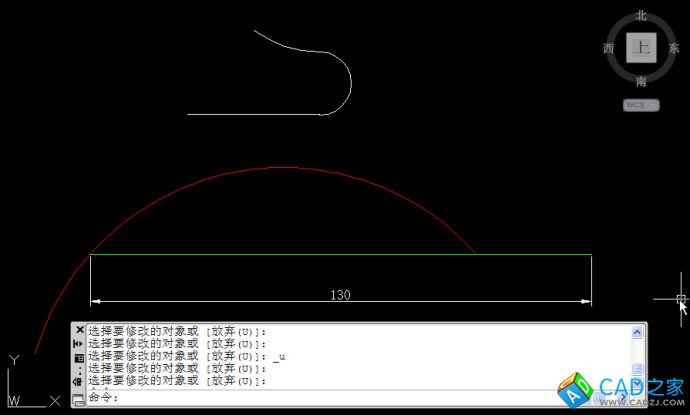Screen dimensions: 690x415
Task: Click the north 北 compass direction
Action: 641,16
